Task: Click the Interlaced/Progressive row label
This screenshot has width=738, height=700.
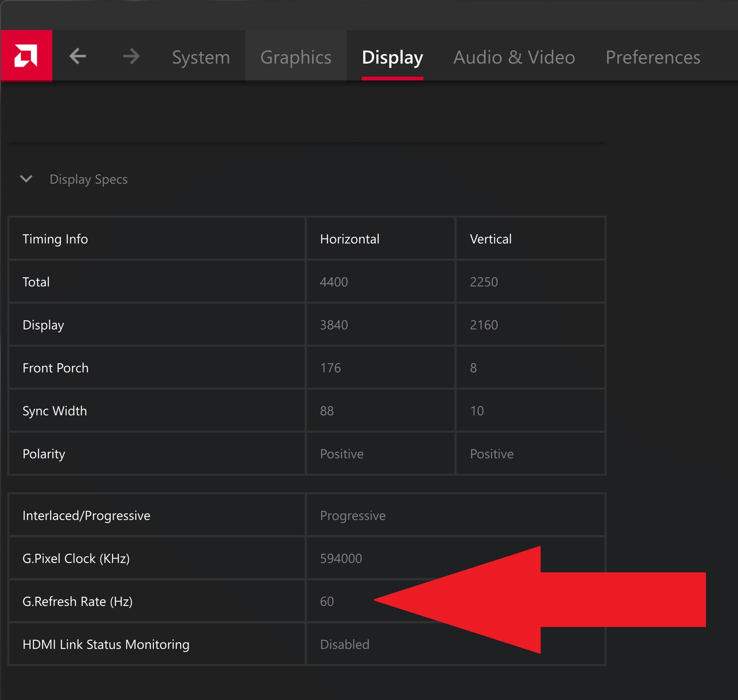Action: (x=86, y=516)
